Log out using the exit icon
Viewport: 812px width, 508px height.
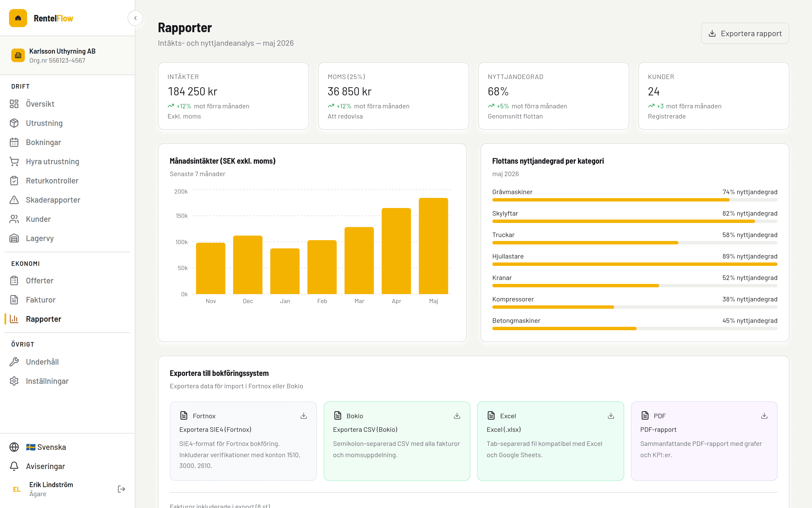click(122, 489)
